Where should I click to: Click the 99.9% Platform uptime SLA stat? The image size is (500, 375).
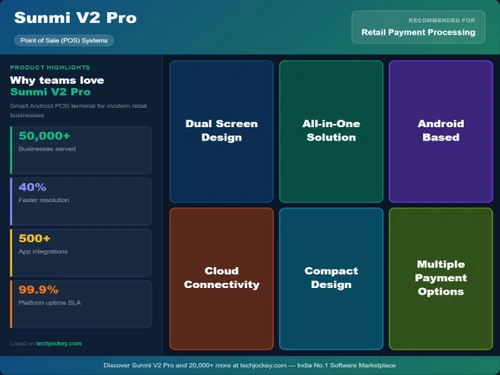[81, 304]
